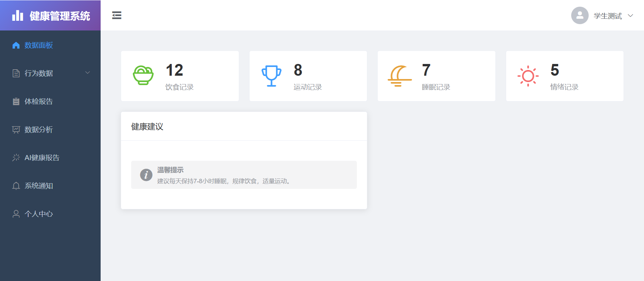Screen dimensions: 644x281
Task: Click the 运动记录 count 8
Action: (298, 70)
